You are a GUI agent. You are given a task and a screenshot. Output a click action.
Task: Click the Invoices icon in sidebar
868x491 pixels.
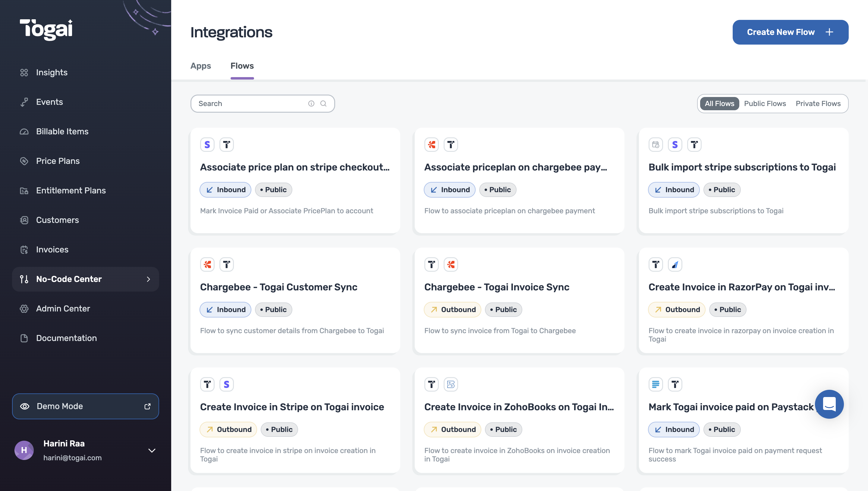pyautogui.click(x=24, y=250)
